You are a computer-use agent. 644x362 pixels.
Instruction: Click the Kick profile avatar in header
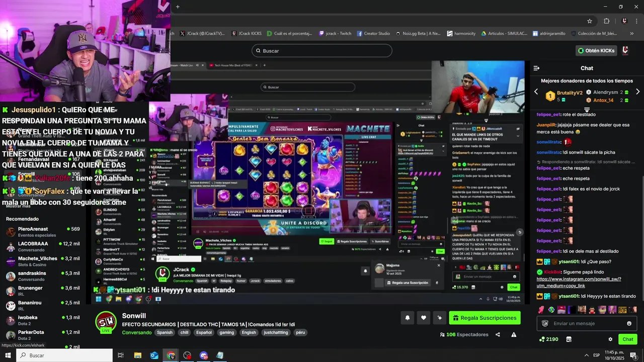[x=625, y=50]
